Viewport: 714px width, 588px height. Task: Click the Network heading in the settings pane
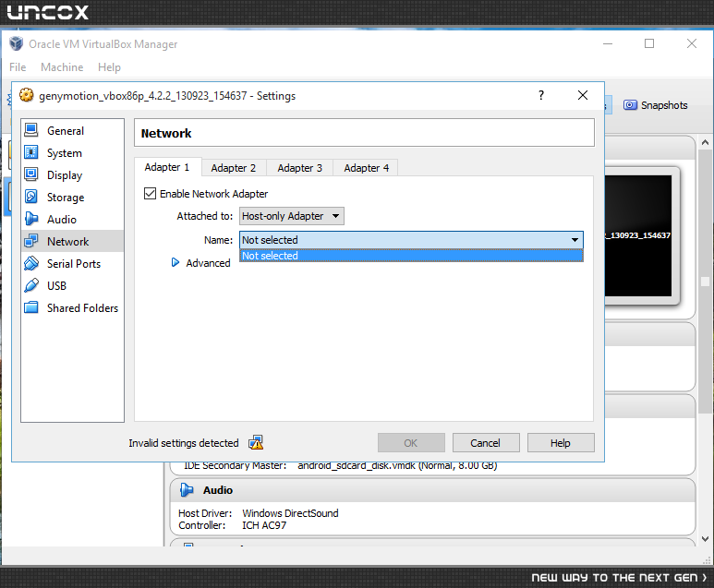(166, 133)
